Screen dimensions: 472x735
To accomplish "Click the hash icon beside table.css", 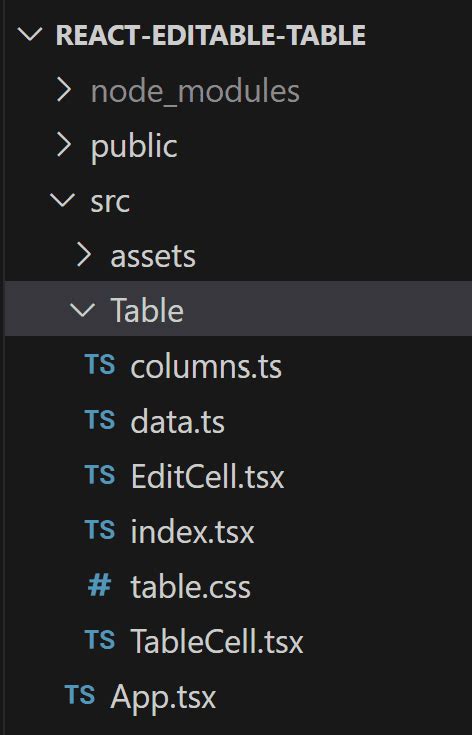I will pyautogui.click(x=99, y=585).
